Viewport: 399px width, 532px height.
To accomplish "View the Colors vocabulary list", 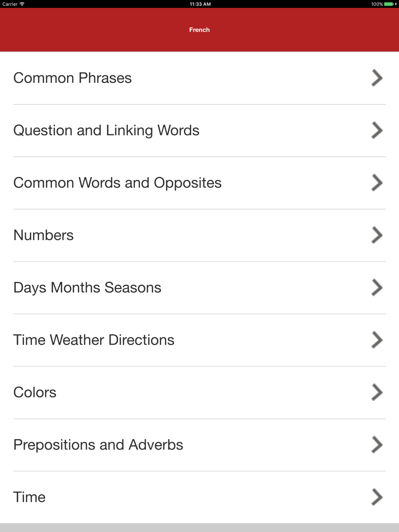I will (35, 392).
